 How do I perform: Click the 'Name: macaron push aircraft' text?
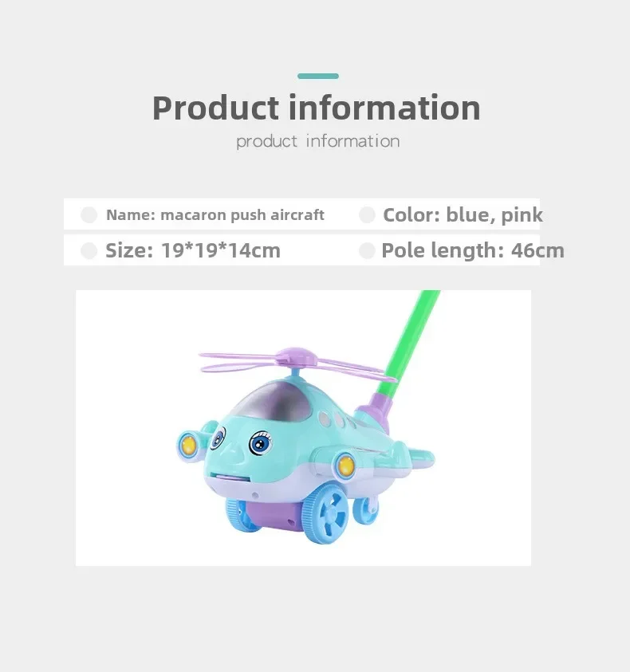tap(215, 214)
